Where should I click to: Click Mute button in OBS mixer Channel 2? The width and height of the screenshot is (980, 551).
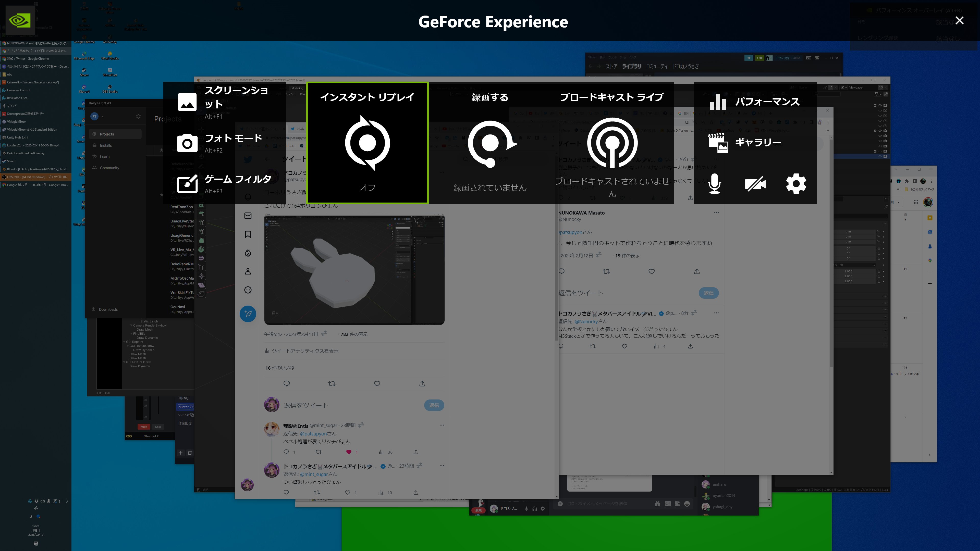pyautogui.click(x=144, y=427)
